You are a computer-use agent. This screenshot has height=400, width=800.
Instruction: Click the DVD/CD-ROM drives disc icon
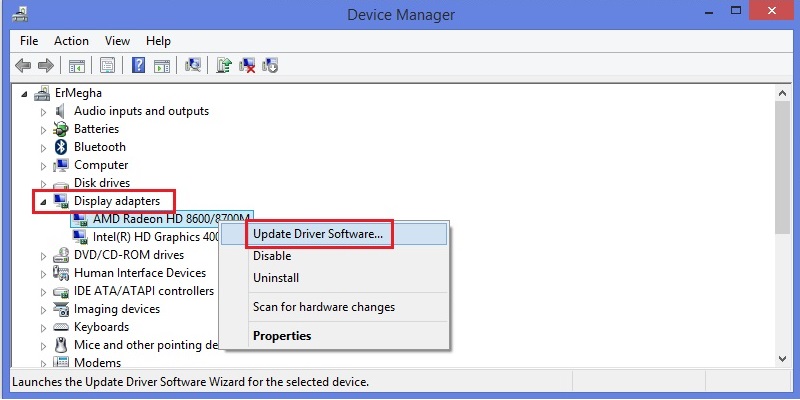61,255
